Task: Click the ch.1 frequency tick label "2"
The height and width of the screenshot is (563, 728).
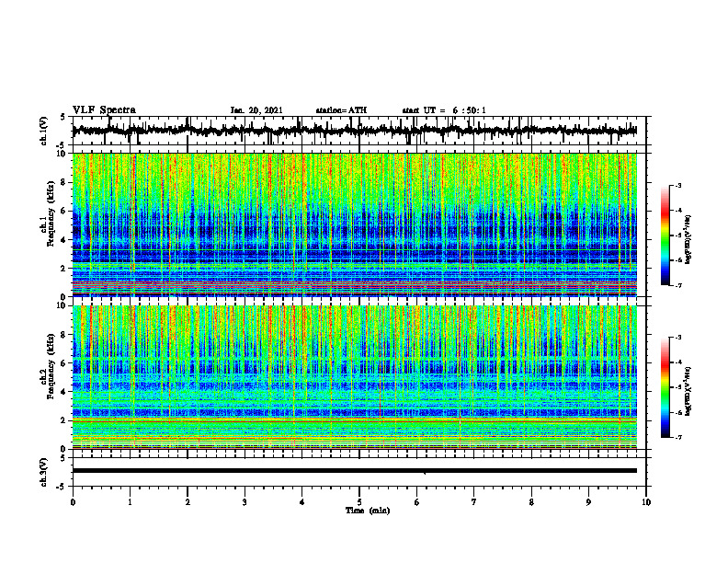Action: point(64,269)
